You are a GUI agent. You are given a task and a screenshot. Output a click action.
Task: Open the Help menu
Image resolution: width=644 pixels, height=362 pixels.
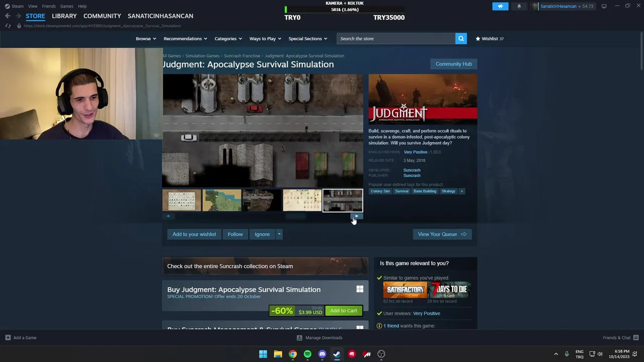click(82, 6)
